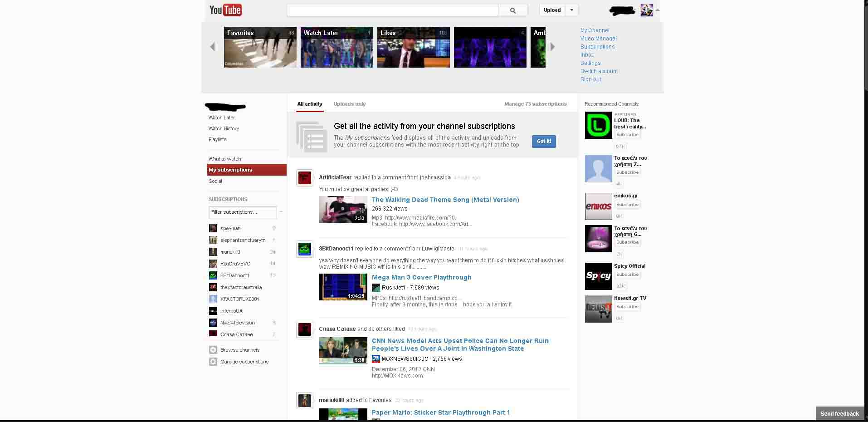Open the Newsit.gr TV channel icon
Screen dimensions: 868x422
(599, 309)
